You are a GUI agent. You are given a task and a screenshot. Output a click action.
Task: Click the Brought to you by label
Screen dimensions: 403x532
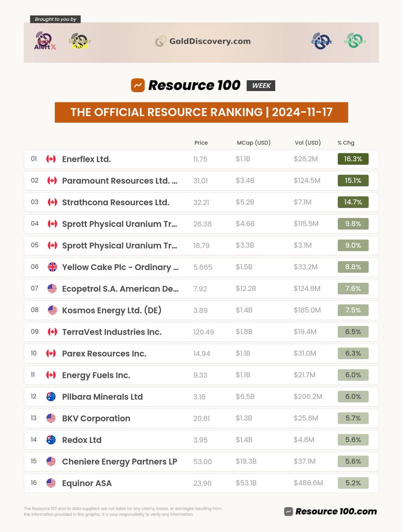(55, 19)
